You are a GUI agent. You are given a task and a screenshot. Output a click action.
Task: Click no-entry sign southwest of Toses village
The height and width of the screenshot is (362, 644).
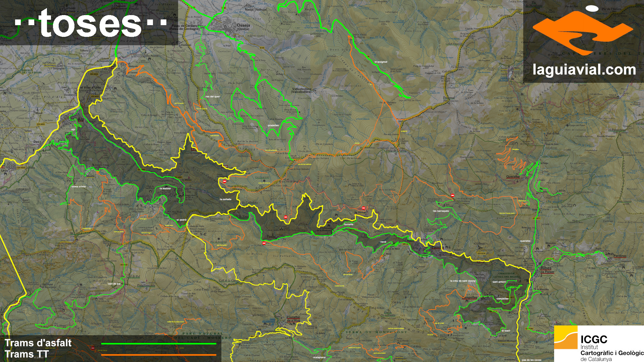264,243
